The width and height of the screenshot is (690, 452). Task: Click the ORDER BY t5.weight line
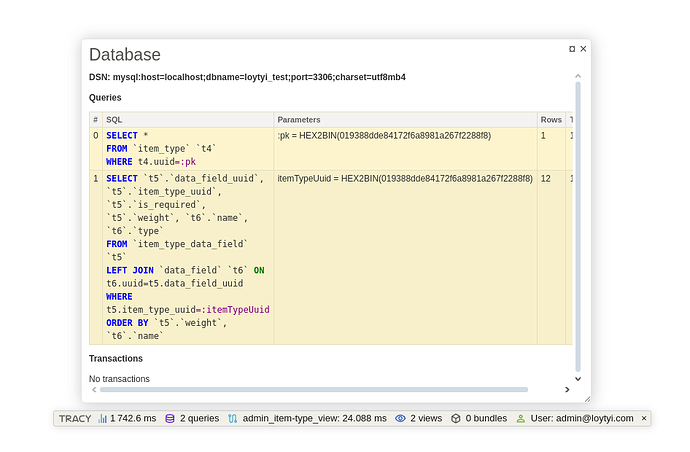[x=167, y=323]
